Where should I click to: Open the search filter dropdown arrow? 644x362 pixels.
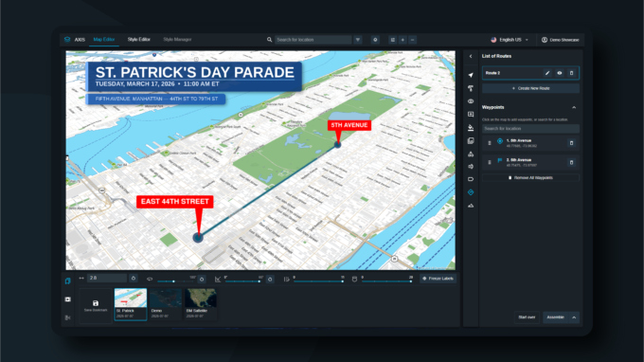(358, 40)
